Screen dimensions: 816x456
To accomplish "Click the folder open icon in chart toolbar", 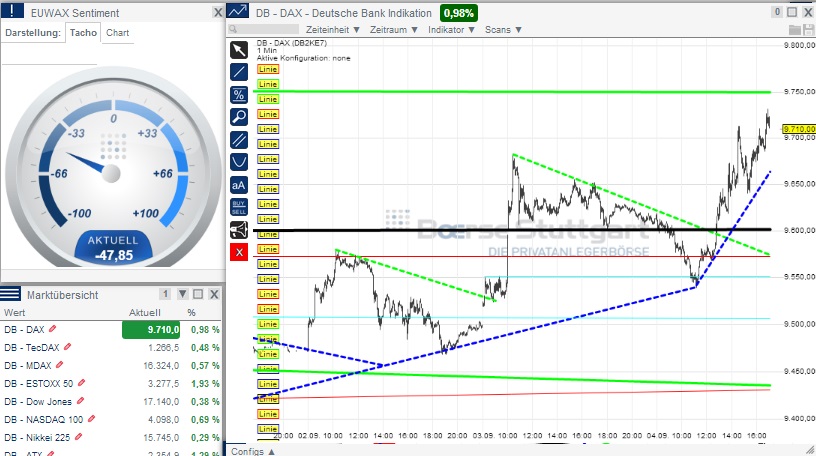I will pyautogui.click(x=795, y=30).
